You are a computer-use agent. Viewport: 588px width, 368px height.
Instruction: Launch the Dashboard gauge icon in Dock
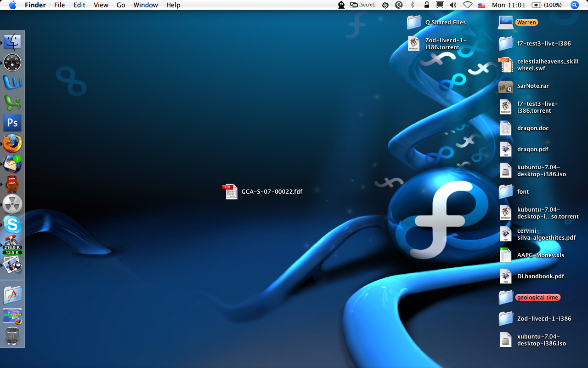pos(12,63)
